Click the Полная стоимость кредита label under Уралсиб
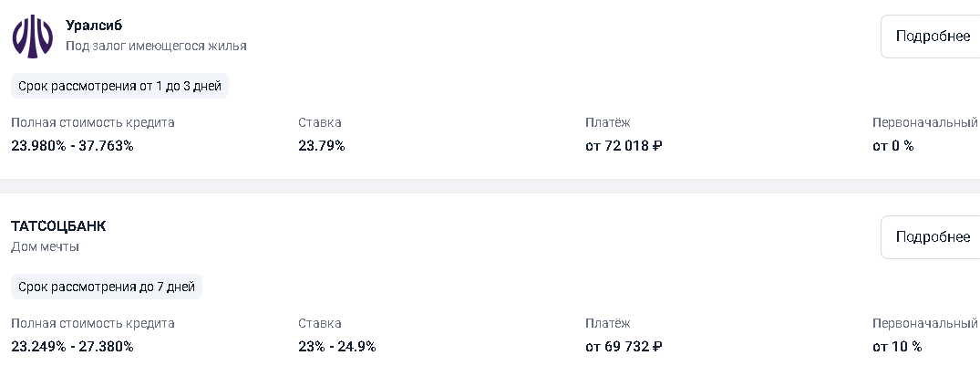The height and width of the screenshot is (366, 980). (x=92, y=122)
